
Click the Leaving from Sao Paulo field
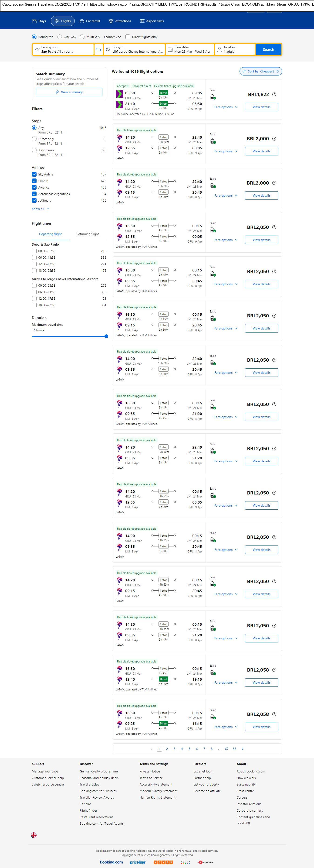click(63, 50)
